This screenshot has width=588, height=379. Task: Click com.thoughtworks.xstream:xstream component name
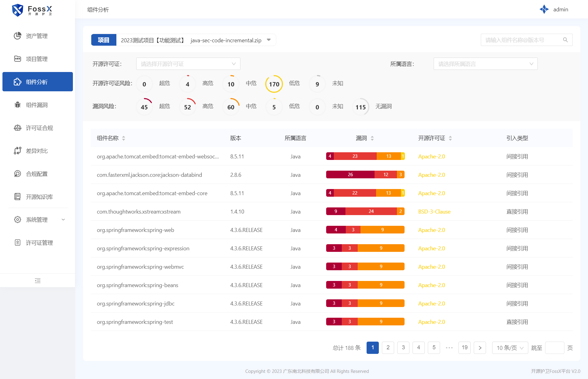point(139,211)
